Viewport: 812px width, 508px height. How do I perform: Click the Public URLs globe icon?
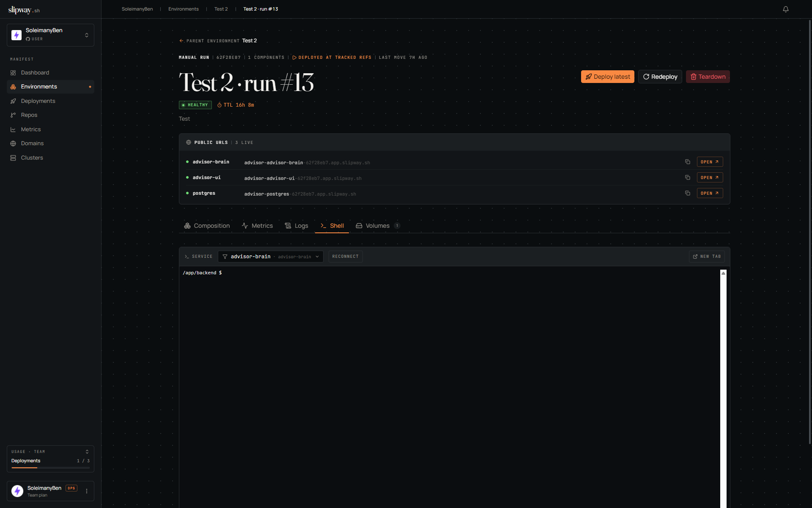tap(189, 142)
